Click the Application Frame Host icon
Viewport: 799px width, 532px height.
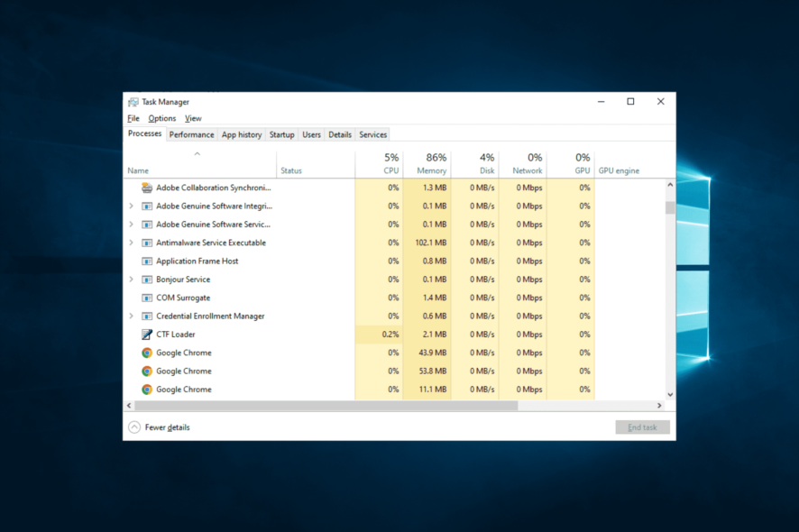tap(146, 261)
